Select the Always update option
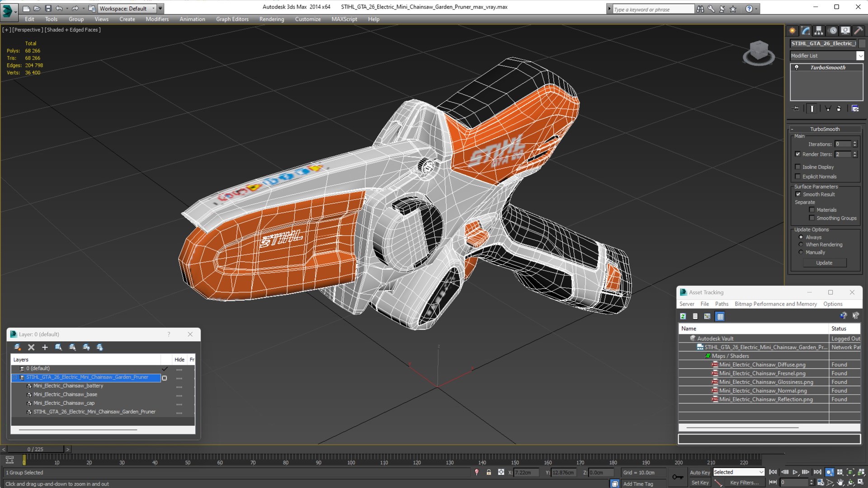This screenshot has height=488, width=868. (x=801, y=237)
